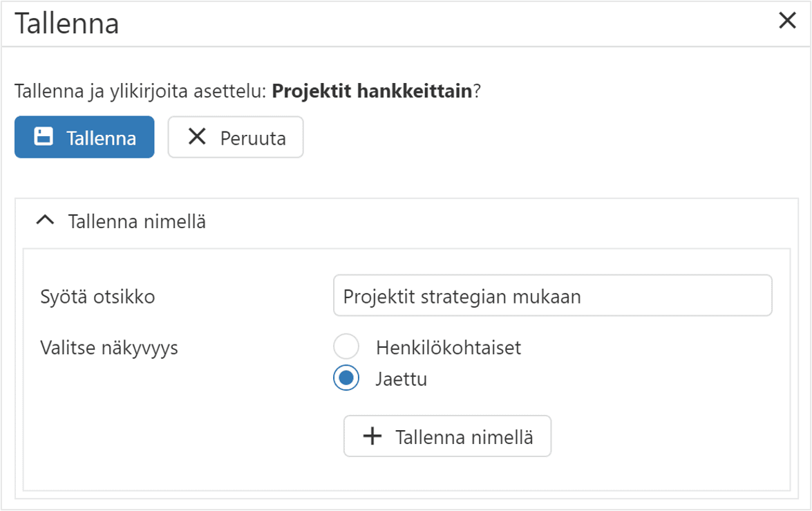Click the Jaettu visibility option label
Screen dimensions: 812x511
click(x=401, y=379)
